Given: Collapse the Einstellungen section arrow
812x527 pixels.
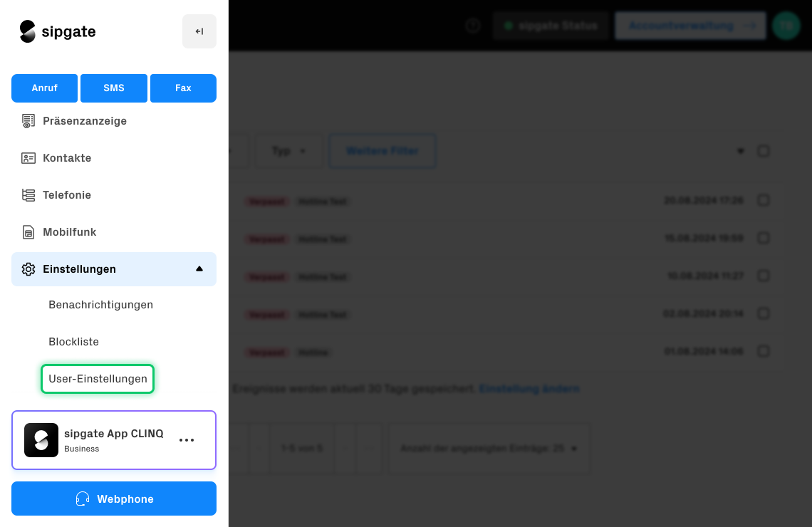Looking at the screenshot, I should coord(199,268).
